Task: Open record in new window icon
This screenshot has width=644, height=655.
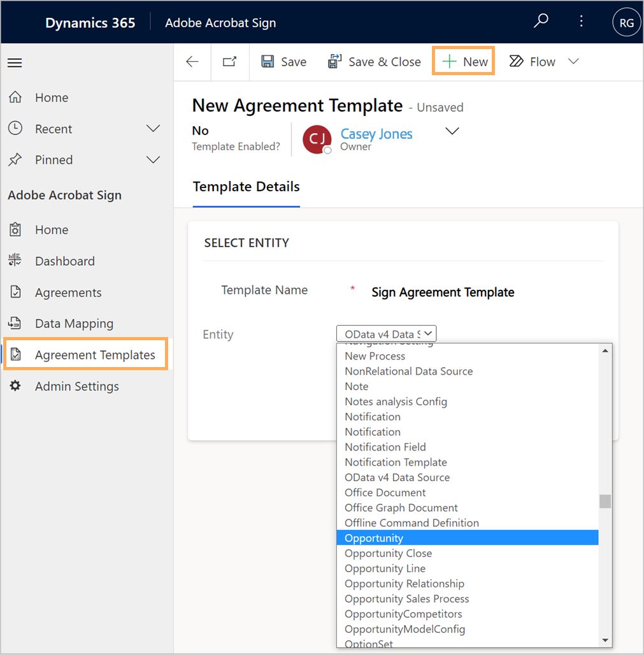Action: point(230,62)
